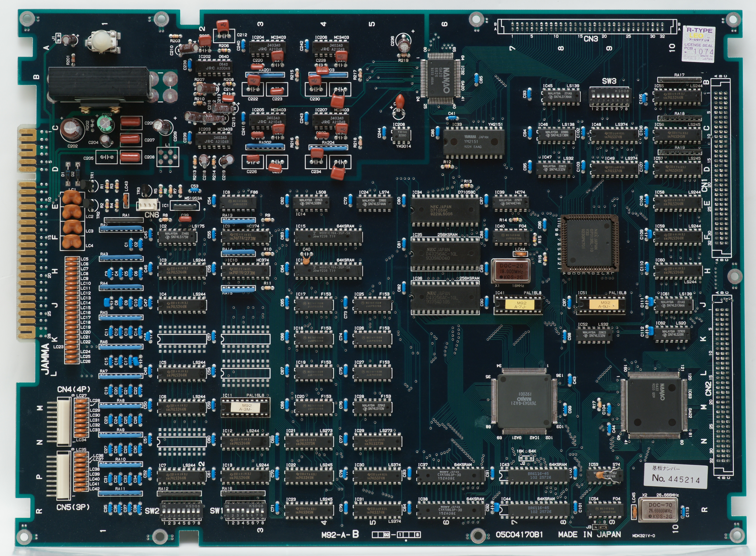Image resolution: width=756 pixels, height=556 pixels.
Task: Click the "MDK321V-0" silkscreen text
Action: 644,536
